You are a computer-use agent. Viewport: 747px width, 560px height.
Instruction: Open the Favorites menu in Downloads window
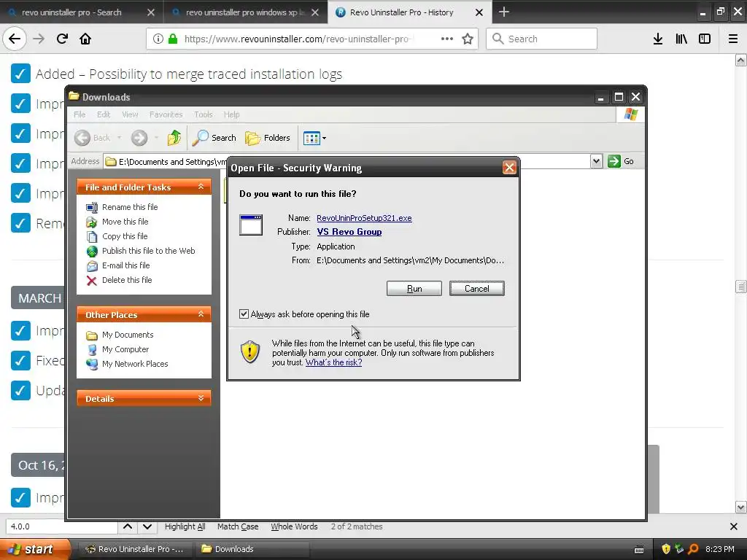tap(166, 114)
